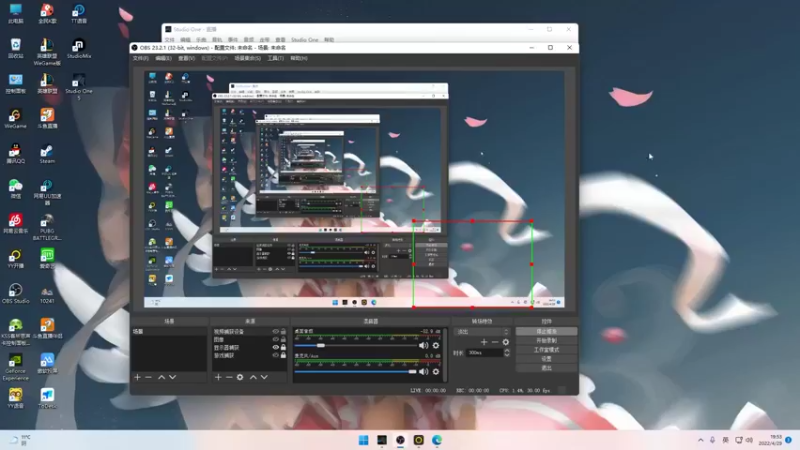This screenshot has height=450, width=800.
Task: Add a scene transition with the plus icon
Action: click(484, 342)
